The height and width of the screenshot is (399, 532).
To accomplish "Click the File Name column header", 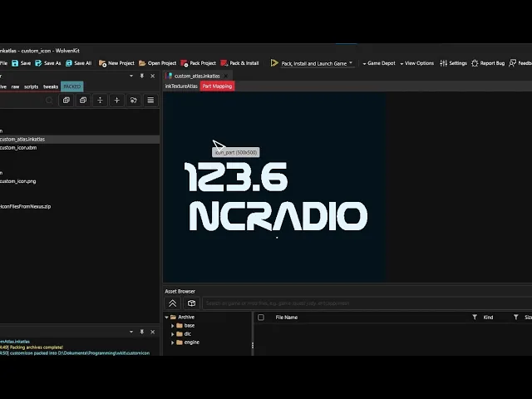I will click(x=287, y=318).
